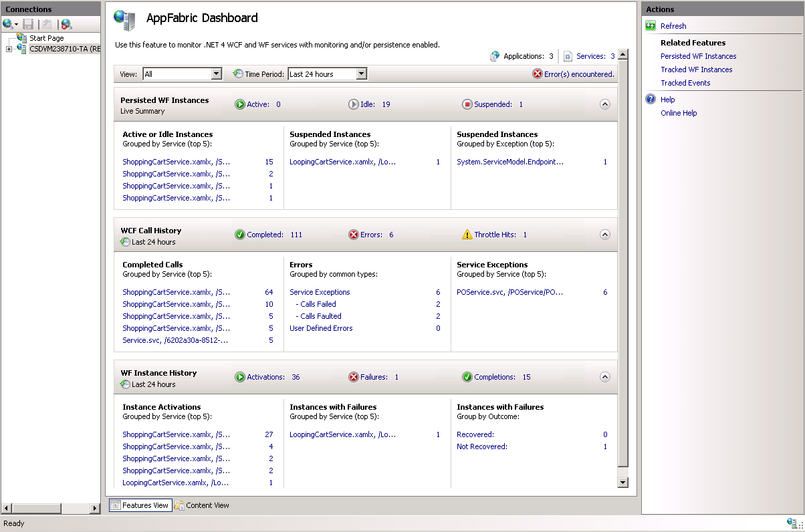Click the Active: 0 link
This screenshot has width=805, height=532.
coord(263,104)
